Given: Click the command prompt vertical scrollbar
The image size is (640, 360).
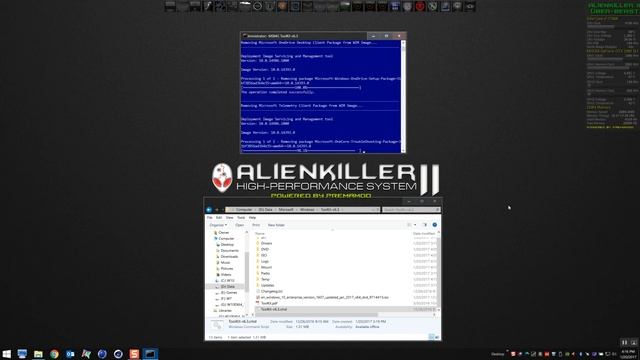Looking at the screenshot, I should [403, 97].
